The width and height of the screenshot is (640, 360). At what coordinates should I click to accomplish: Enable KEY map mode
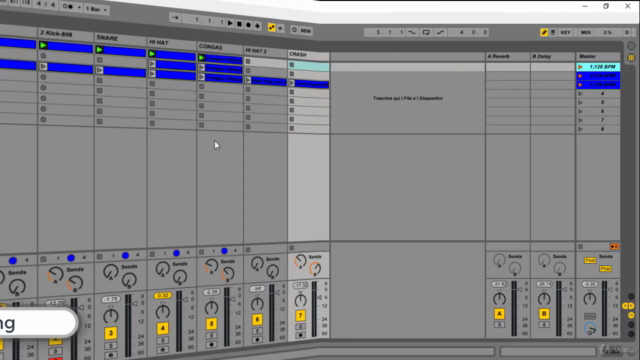coord(565,32)
